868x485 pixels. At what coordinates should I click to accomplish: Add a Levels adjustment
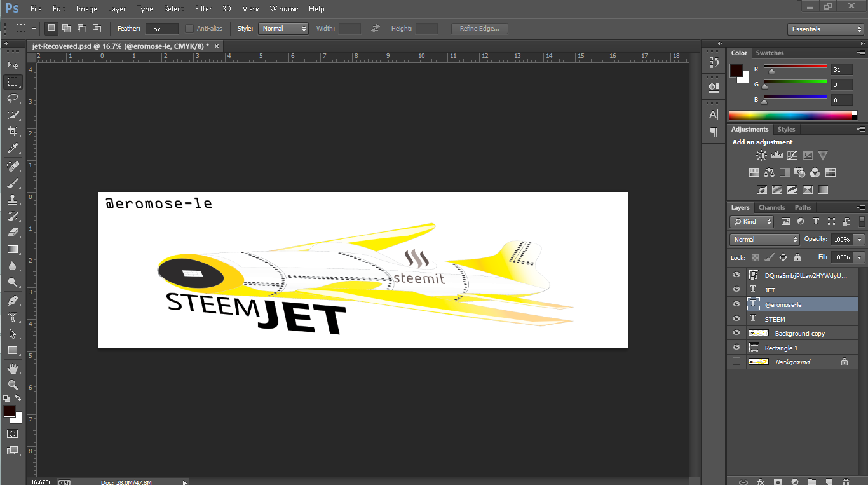(x=776, y=155)
